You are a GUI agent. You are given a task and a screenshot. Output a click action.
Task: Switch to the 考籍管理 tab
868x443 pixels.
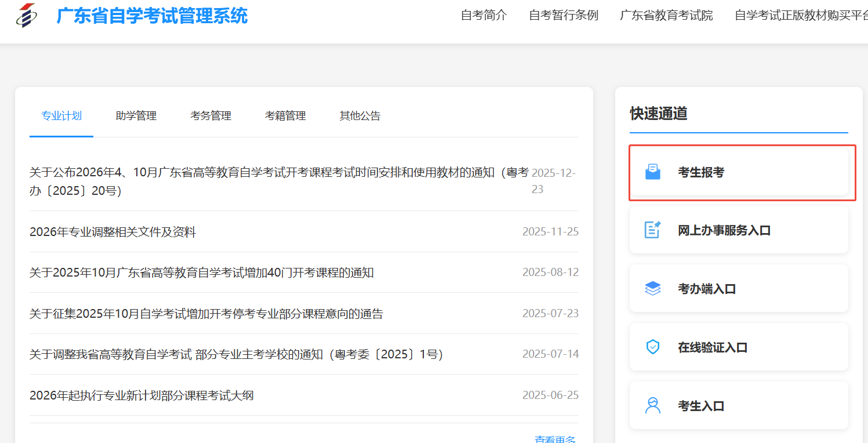tap(285, 116)
